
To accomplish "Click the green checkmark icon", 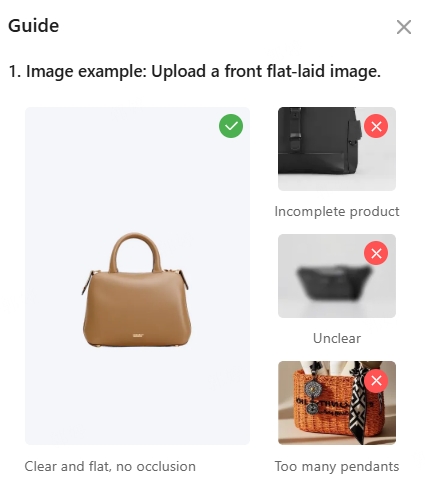I will [231, 126].
